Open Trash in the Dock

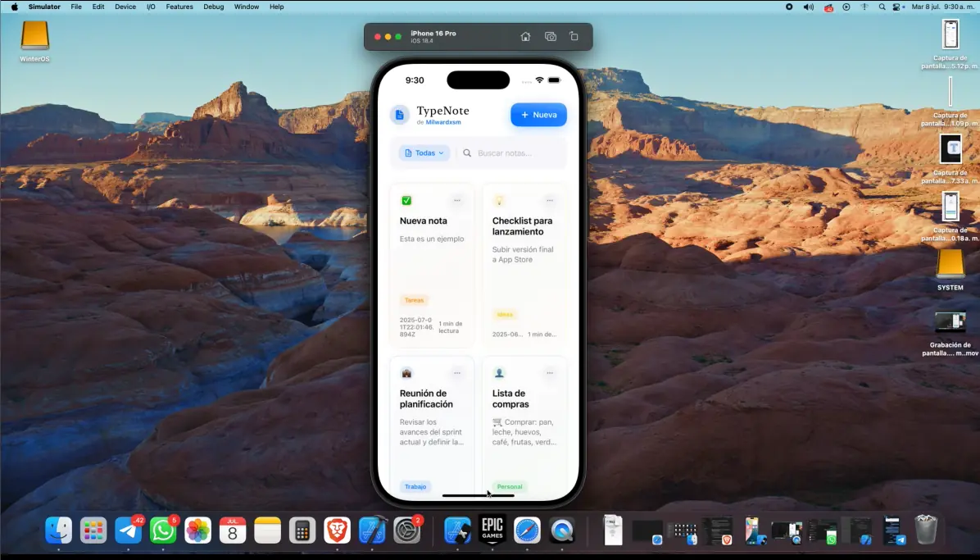(x=926, y=530)
